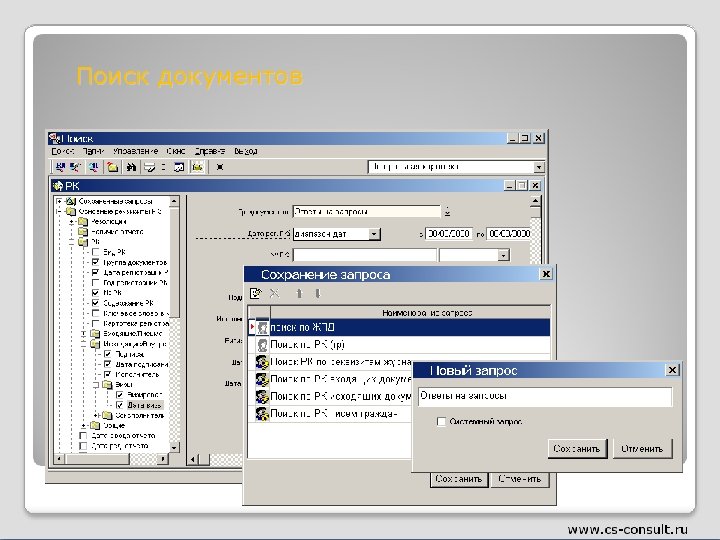Uncheck the Группа документов checkbox
The image size is (720, 540).
tap(96, 262)
